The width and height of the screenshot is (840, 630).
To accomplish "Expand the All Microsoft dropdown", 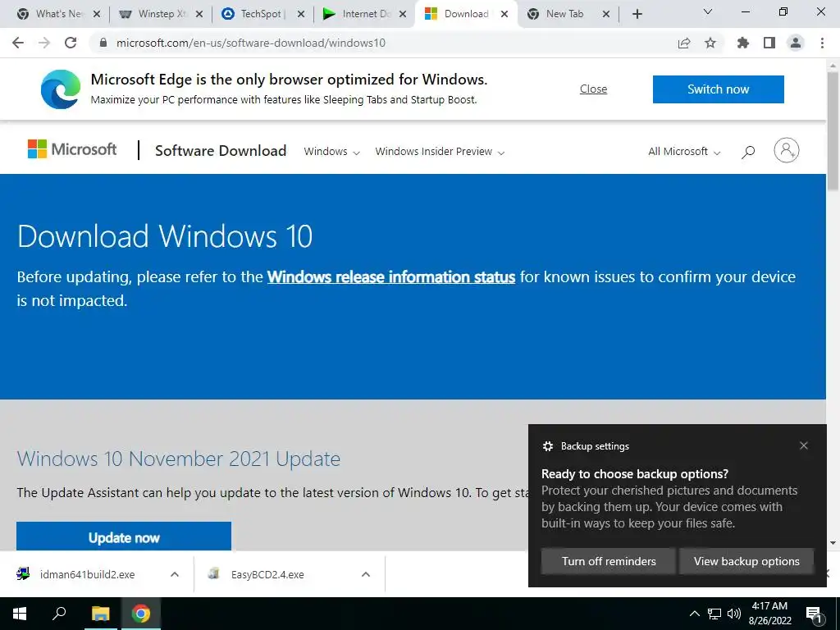I will [684, 152].
